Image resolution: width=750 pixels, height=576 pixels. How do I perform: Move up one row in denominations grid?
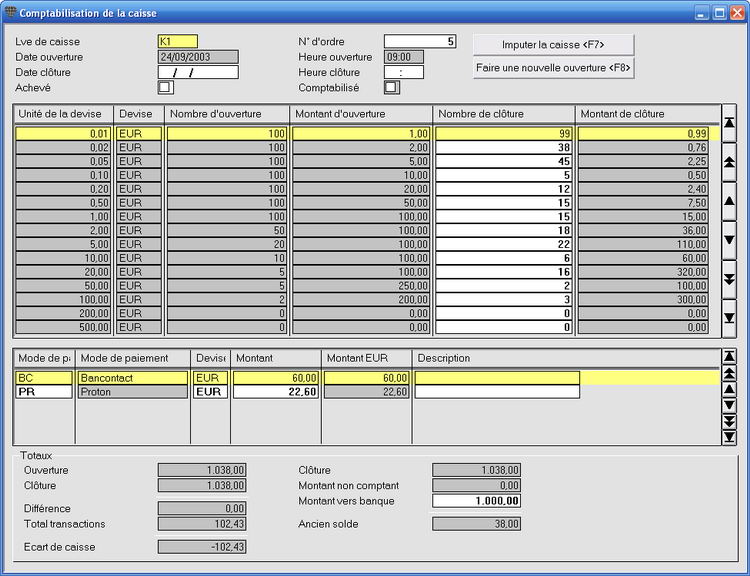tap(729, 200)
